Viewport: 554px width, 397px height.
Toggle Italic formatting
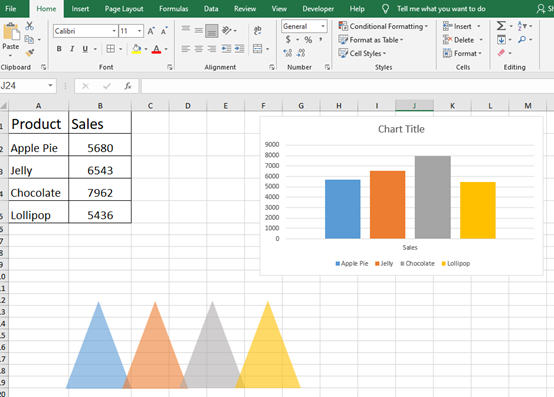(x=72, y=49)
